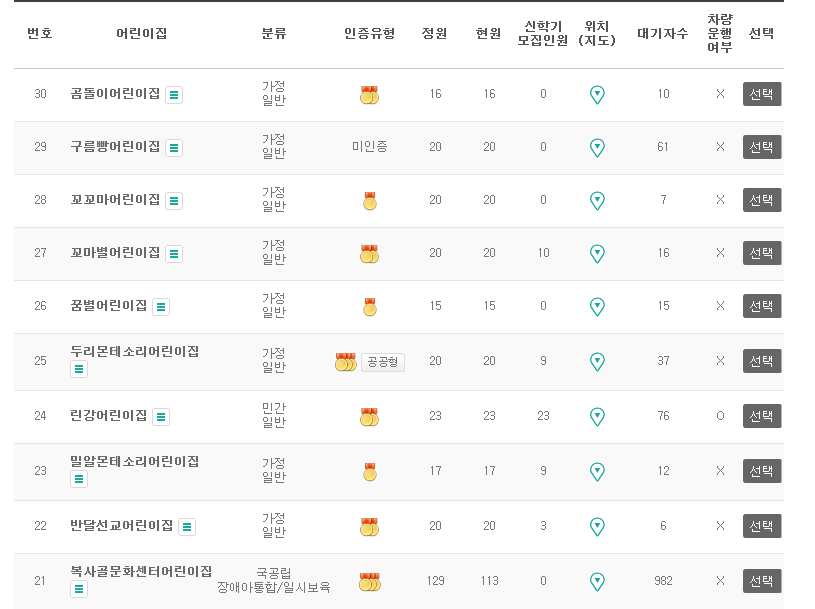
Task: Click medal icon of 꿈별어린이집
Action: point(369,307)
